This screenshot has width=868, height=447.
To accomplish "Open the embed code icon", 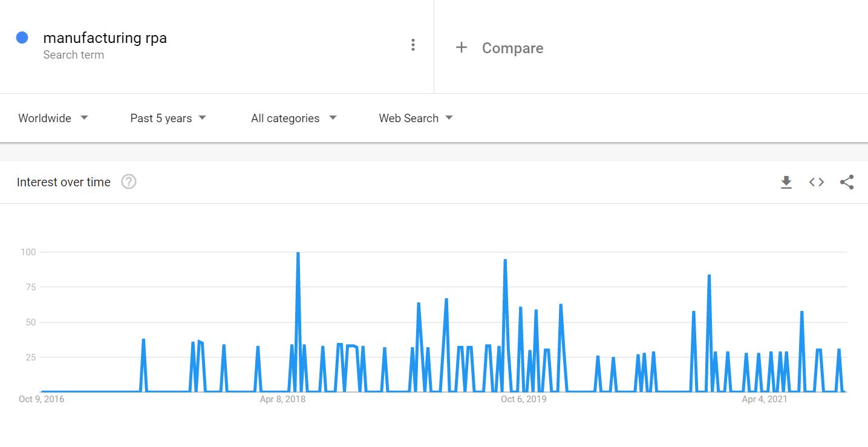I will click(817, 182).
